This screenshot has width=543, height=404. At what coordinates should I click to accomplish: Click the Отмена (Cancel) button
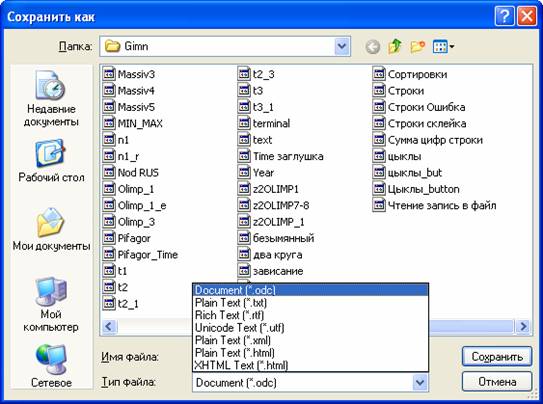coord(497,382)
